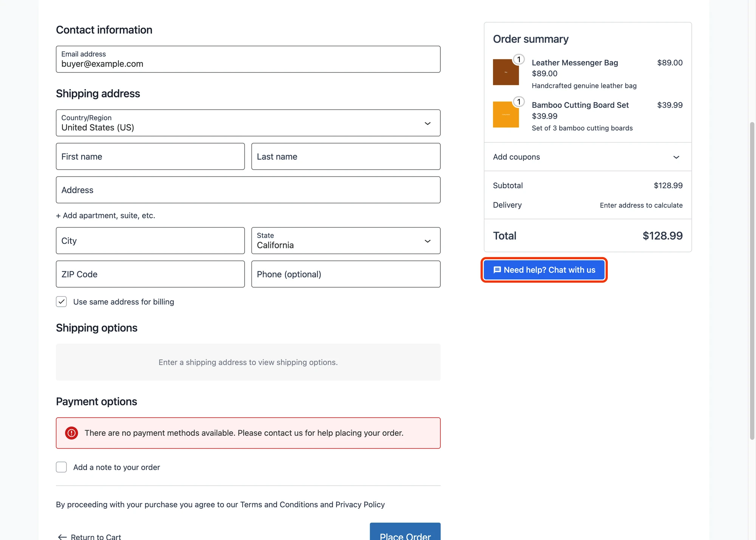Click Add apartment, suite, etc. link
Image resolution: width=756 pixels, height=540 pixels.
pyautogui.click(x=105, y=215)
